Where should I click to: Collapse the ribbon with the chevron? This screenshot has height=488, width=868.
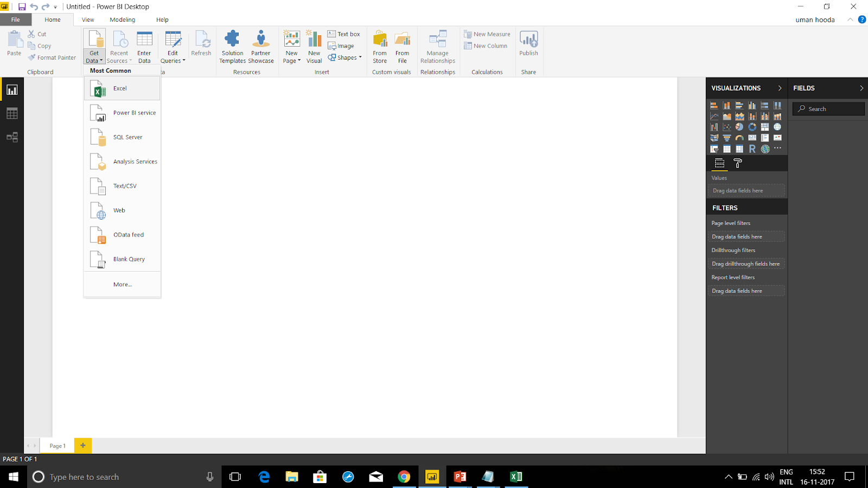[850, 20]
